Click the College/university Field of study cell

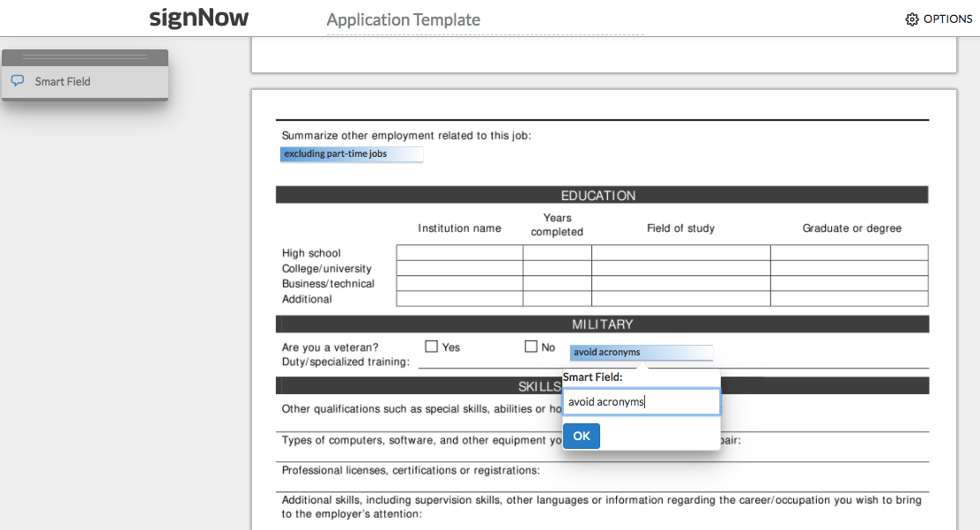pos(680,268)
